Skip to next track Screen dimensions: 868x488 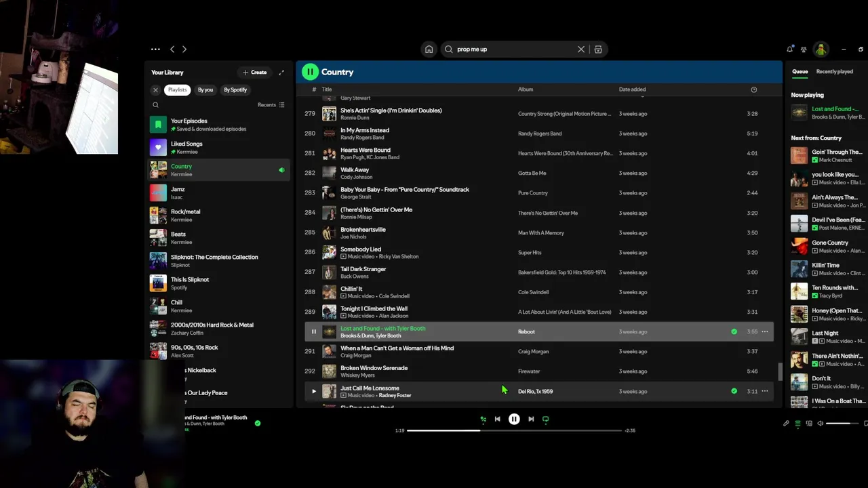[531, 419]
